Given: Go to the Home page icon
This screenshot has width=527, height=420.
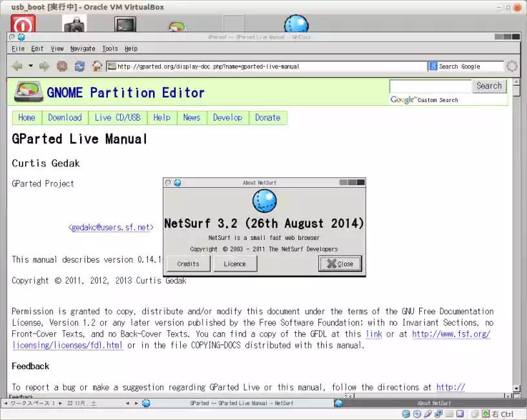Looking at the screenshot, I should (97, 66).
